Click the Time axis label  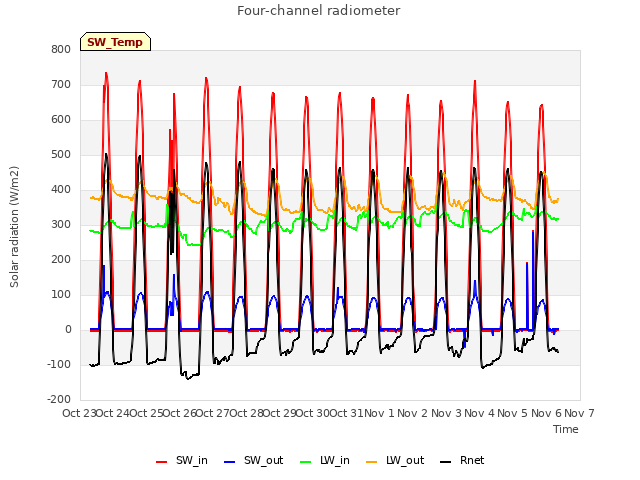point(565,429)
